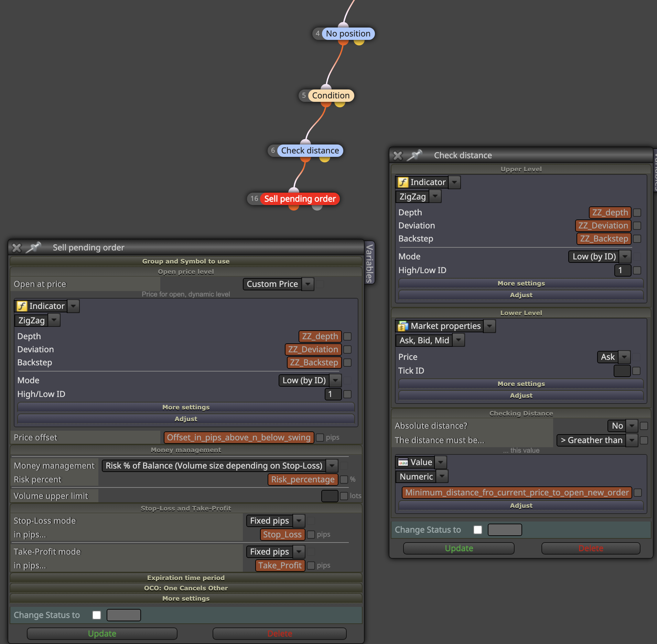The height and width of the screenshot is (644, 657).
Task: Open Money management Risk % dropdown
Action: [x=332, y=465]
